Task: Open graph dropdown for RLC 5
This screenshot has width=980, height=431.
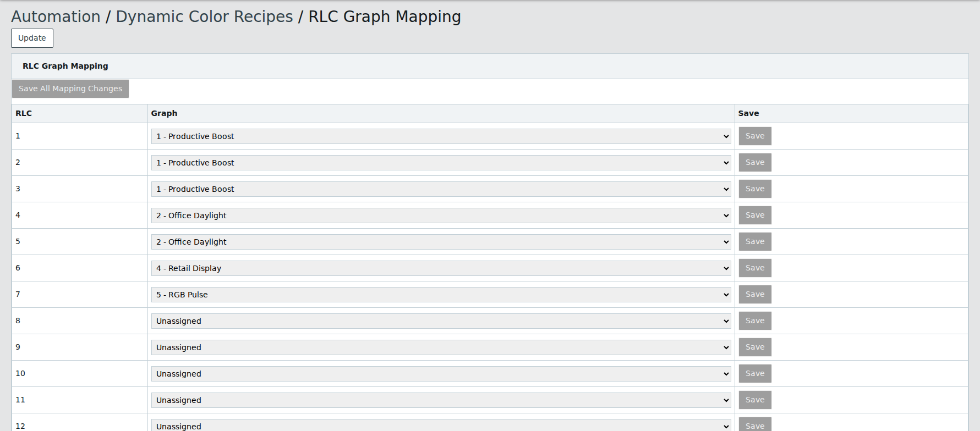Action: tap(441, 242)
